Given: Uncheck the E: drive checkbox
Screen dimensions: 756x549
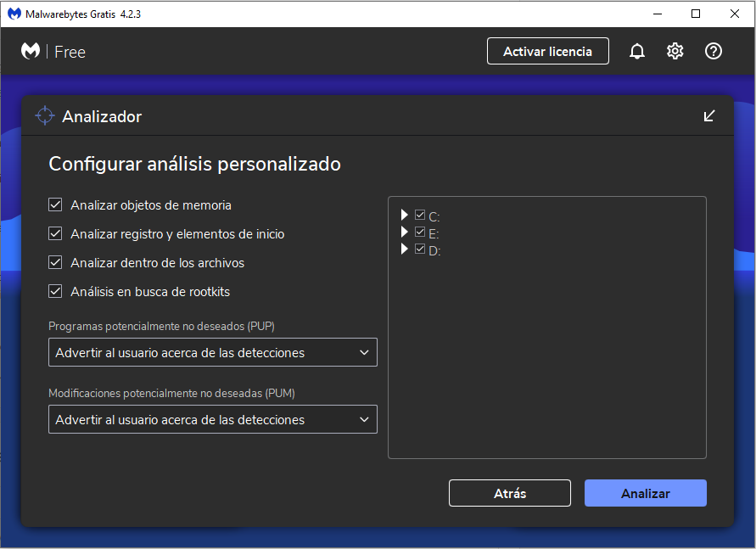Looking at the screenshot, I should [x=420, y=232].
